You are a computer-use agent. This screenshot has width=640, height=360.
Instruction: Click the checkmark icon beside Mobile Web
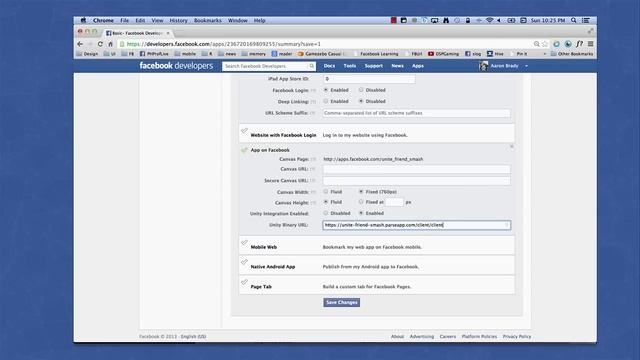coord(244,242)
